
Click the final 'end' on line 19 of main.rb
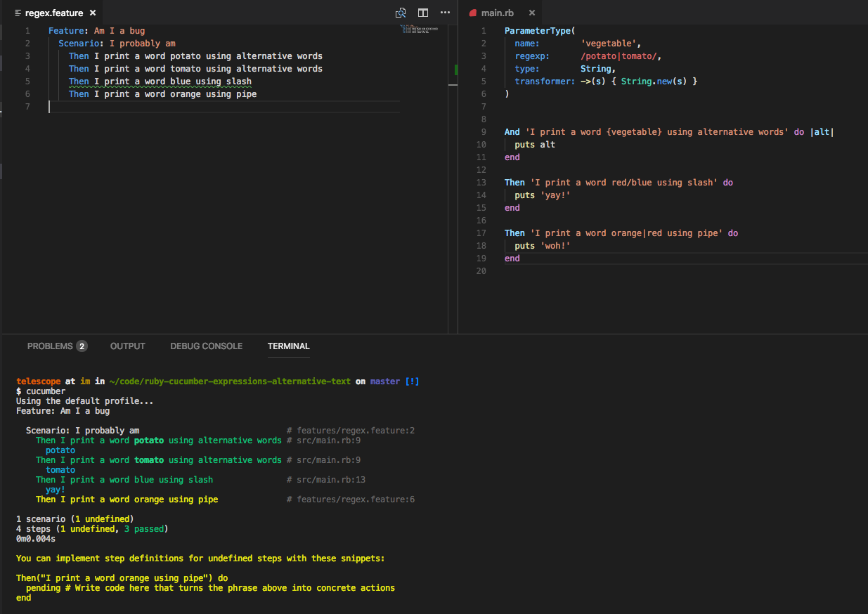(512, 259)
